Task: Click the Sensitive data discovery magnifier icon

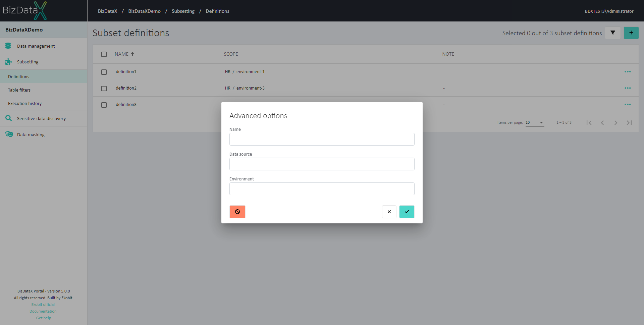Action: pos(8,118)
